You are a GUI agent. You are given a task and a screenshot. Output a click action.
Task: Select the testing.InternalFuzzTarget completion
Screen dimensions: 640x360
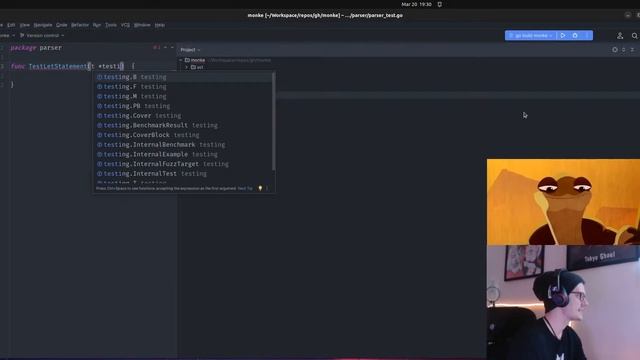[x=183, y=164]
